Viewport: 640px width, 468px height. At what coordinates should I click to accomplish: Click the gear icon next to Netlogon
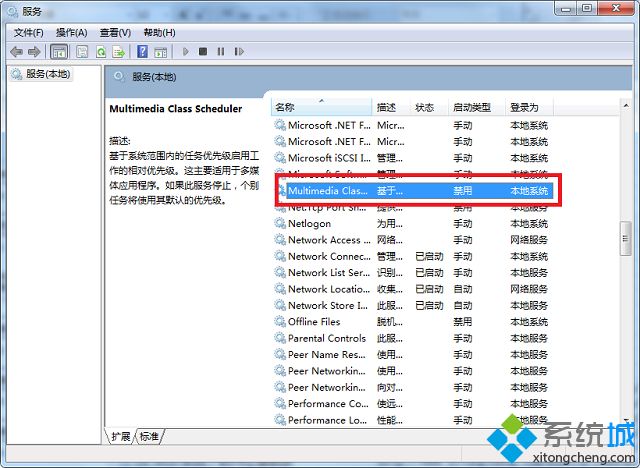(x=280, y=223)
